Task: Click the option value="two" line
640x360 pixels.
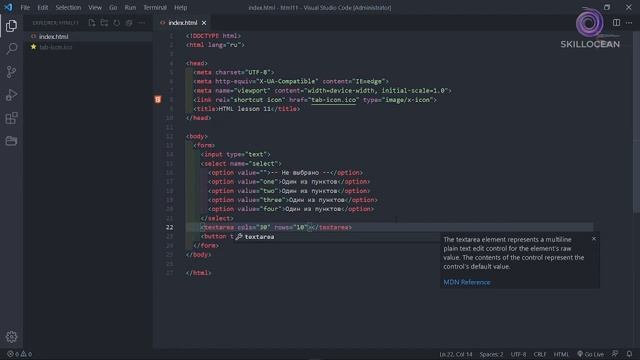Action: click(x=289, y=191)
